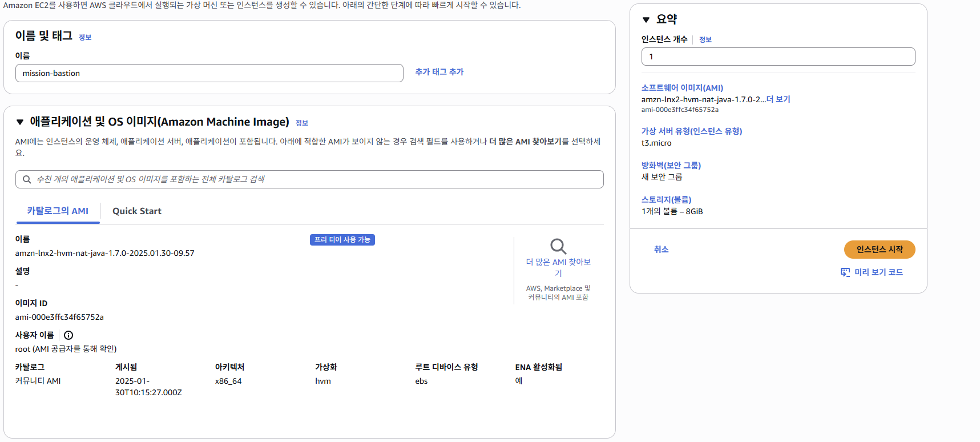Viewport: 980px width, 442px height.
Task: Click the large magnifier icon for browsing more AMIs
Action: click(558, 246)
